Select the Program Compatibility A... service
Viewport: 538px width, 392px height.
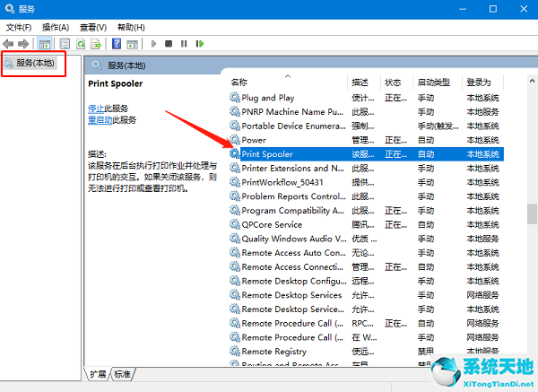[x=293, y=211]
